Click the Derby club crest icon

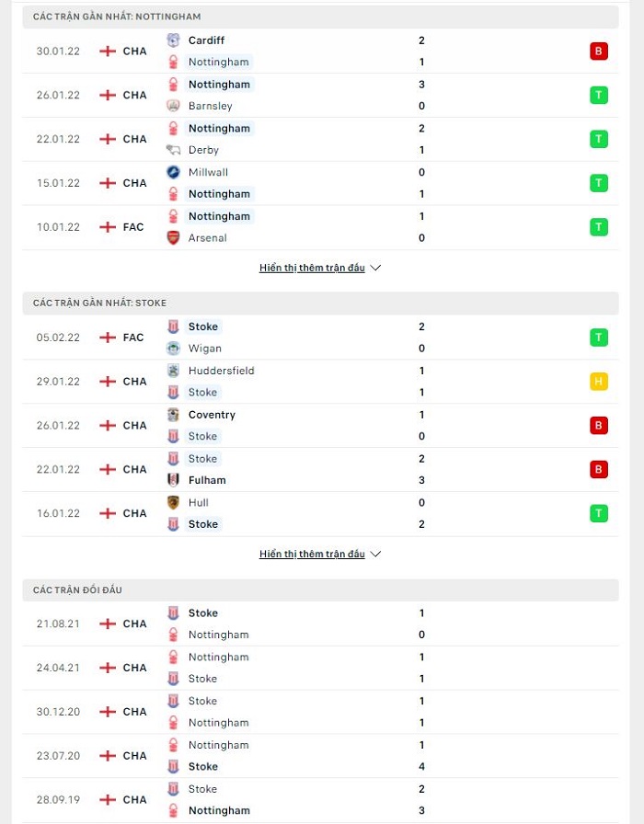173,150
